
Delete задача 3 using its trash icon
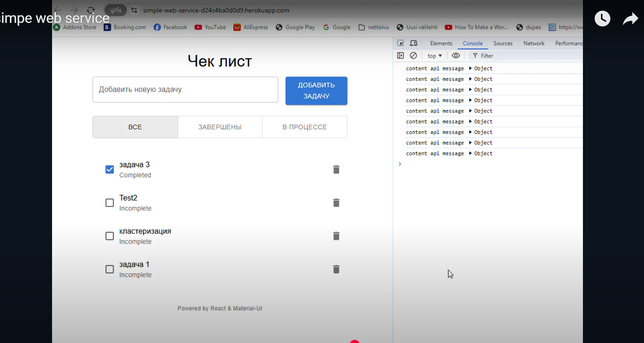click(336, 169)
